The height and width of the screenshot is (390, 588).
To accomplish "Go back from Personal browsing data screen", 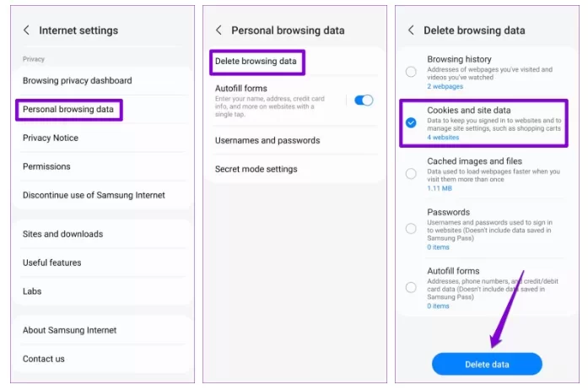I will coord(219,30).
